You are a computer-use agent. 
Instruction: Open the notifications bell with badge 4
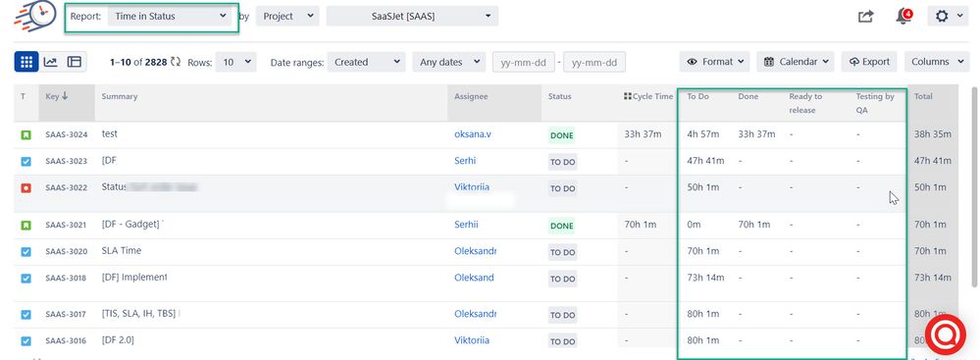pyautogui.click(x=903, y=17)
